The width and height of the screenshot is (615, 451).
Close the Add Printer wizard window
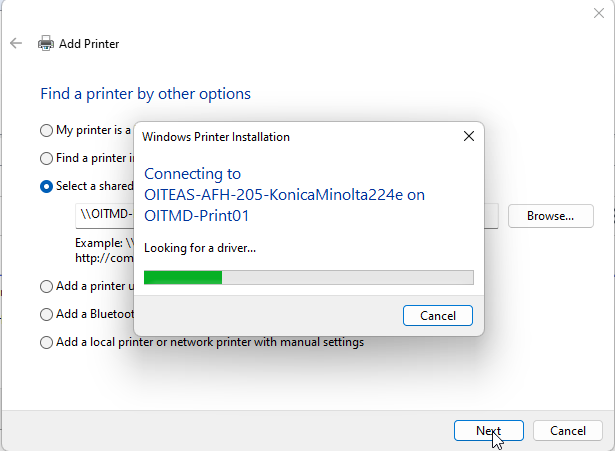(598, 12)
